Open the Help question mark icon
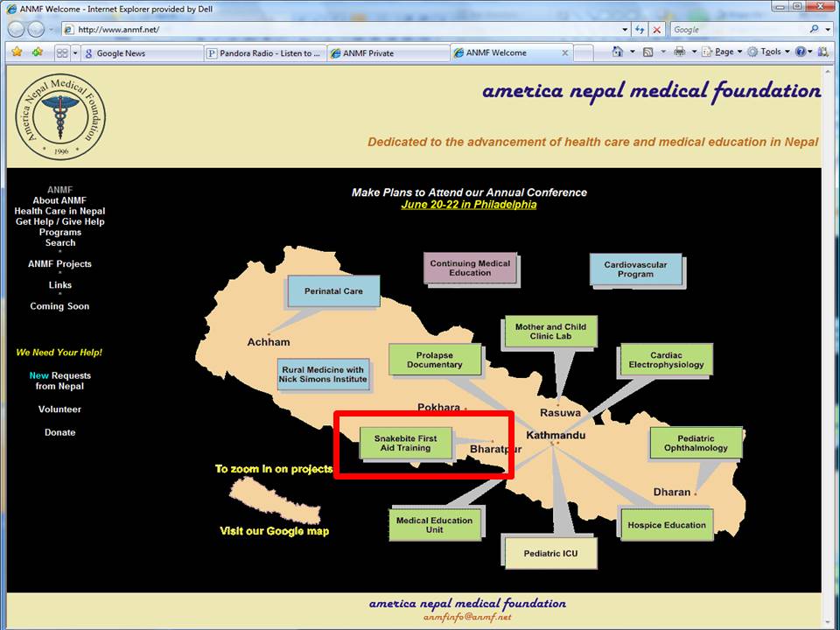Screen dimensions: 840x630 pos(800,52)
